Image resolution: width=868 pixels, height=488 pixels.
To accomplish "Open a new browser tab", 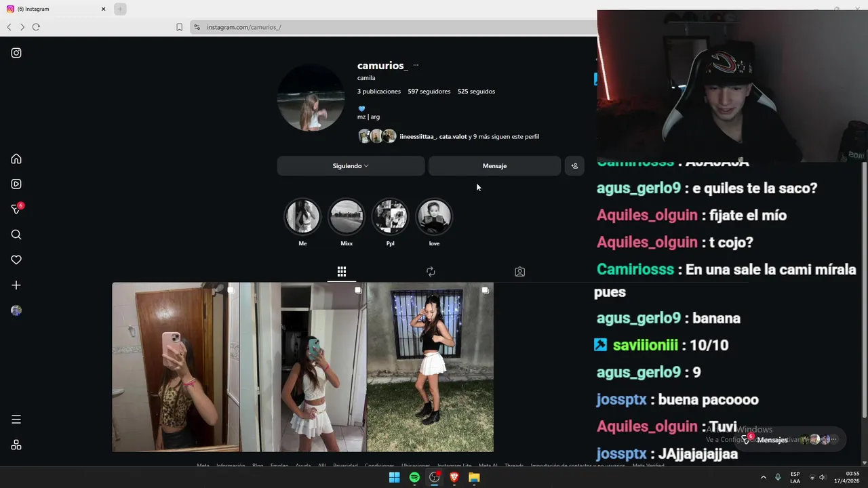I will pyautogui.click(x=120, y=9).
